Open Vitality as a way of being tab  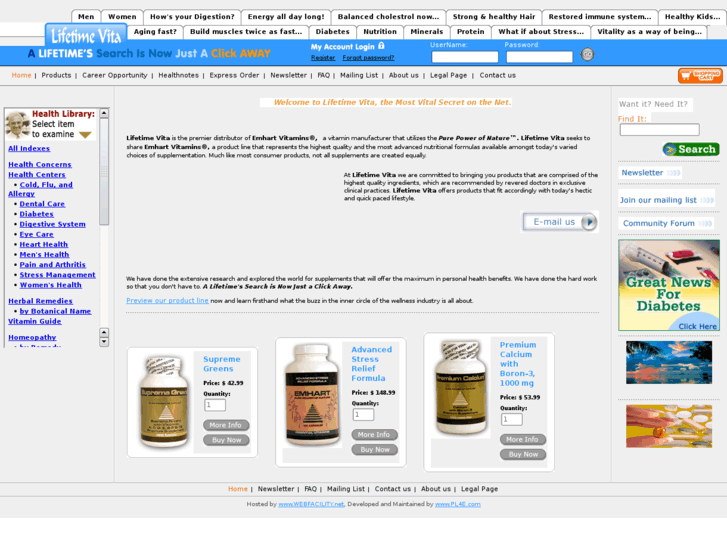(x=649, y=32)
